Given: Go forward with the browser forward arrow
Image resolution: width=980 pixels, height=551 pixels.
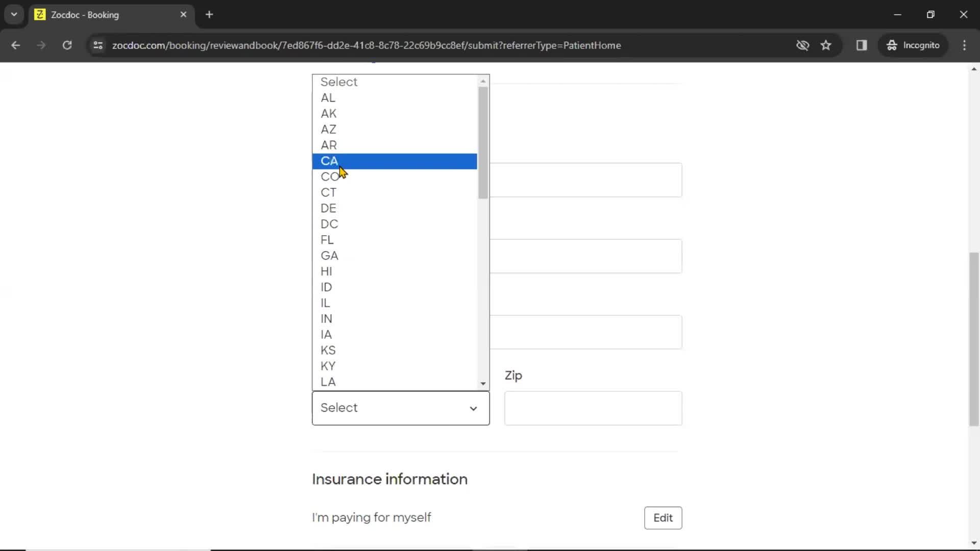Looking at the screenshot, I should coord(41,45).
